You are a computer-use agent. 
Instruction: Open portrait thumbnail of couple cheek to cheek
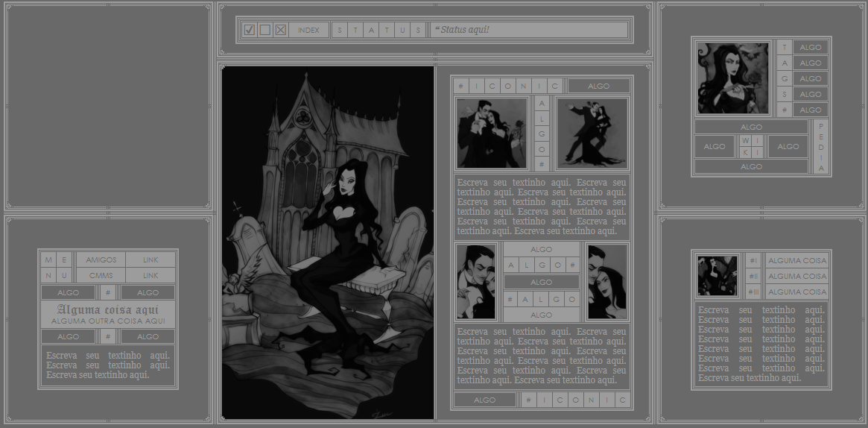(x=607, y=282)
